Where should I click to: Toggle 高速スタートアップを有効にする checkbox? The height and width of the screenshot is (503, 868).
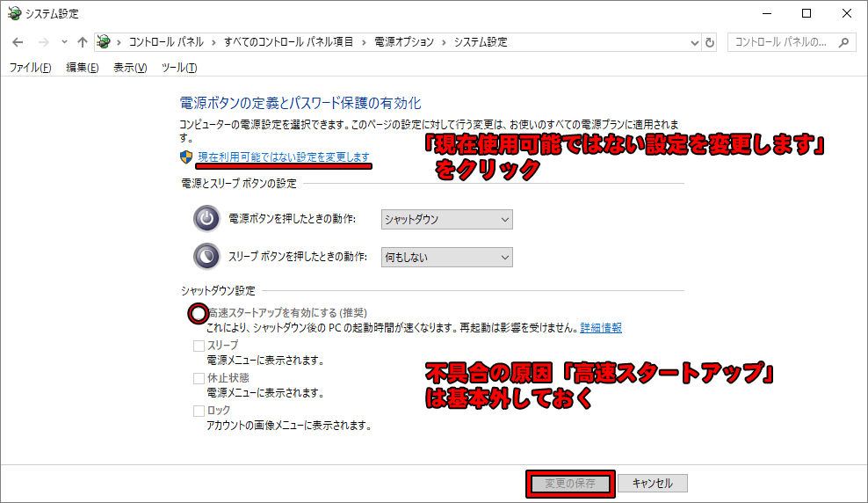[x=199, y=314]
